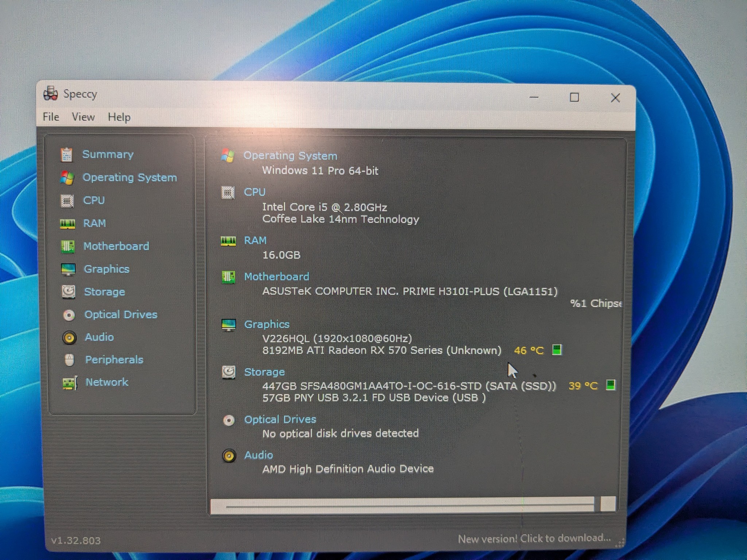This screenshot has height=560, width=747.
Task: Click the 'Intel Core i5 @ 2.80GHz' text
Action: pos(325,207)
